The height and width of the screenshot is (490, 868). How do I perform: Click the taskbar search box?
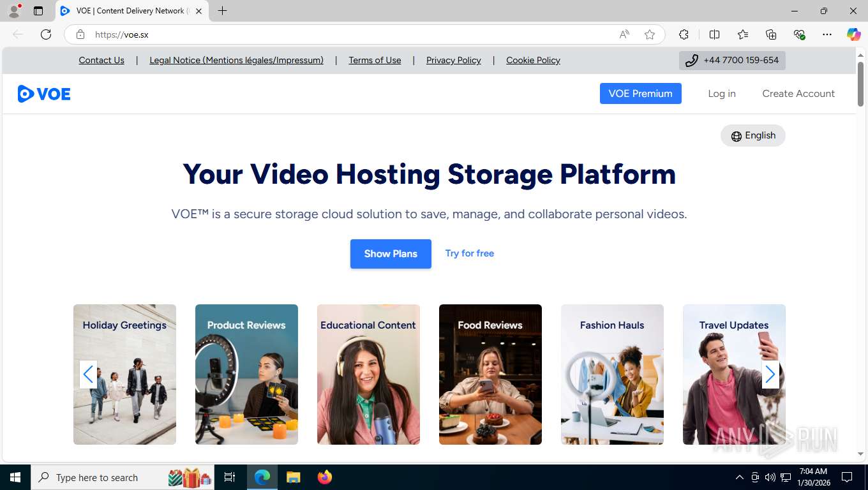(x=123, y=477)
